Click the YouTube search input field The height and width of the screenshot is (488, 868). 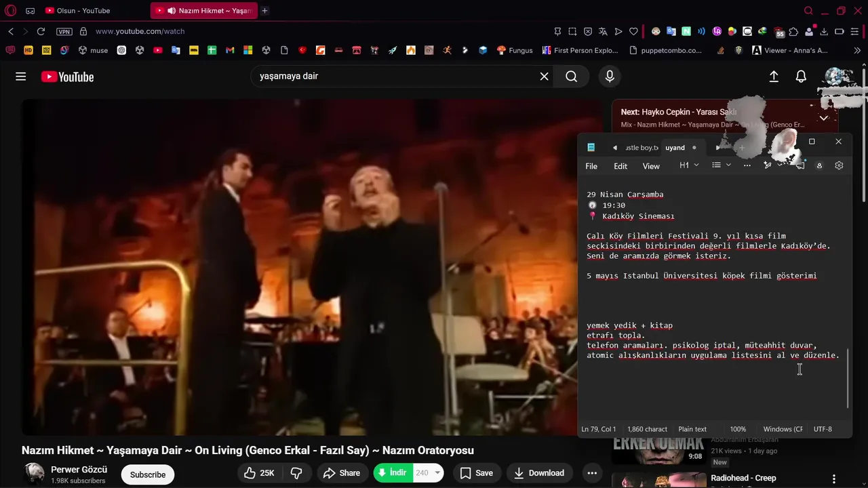coord(397,77)
